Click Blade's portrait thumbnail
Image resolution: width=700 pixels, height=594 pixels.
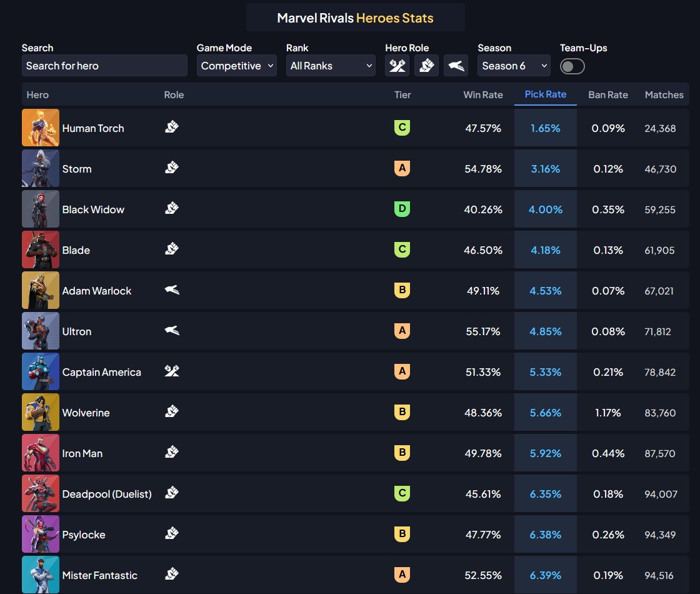tap(41, 249)
